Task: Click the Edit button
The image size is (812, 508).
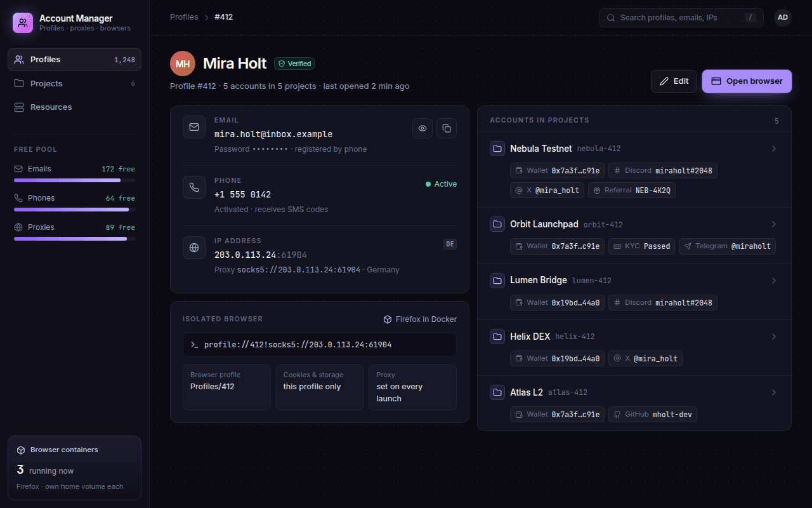Action: (674, 81)
